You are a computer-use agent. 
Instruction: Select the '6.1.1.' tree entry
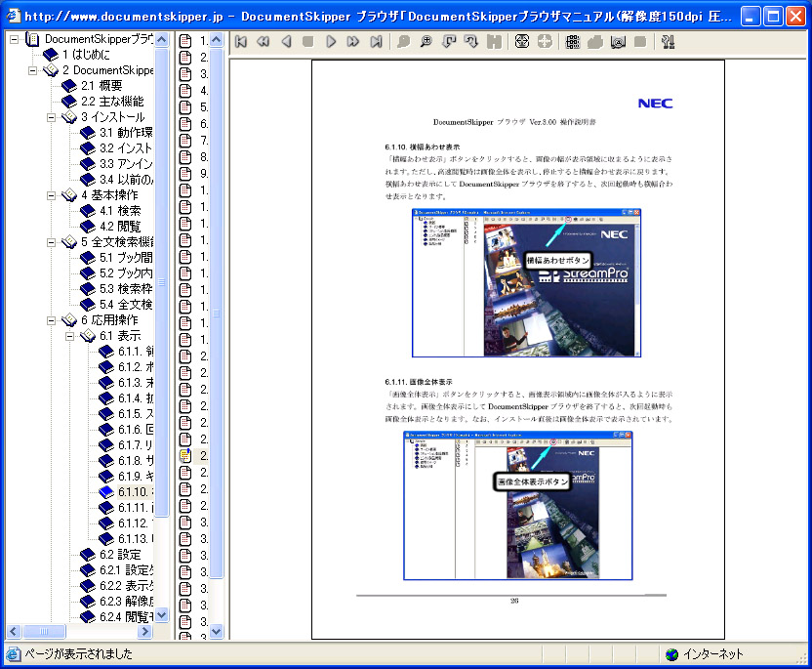pos(136,352)
